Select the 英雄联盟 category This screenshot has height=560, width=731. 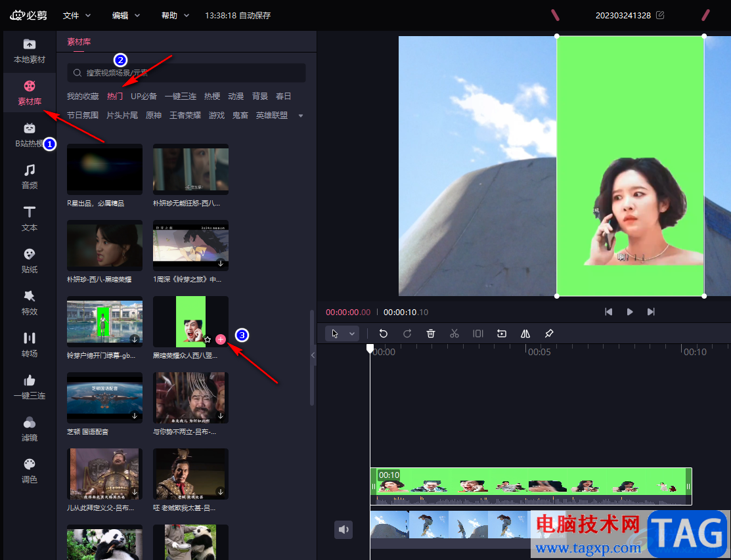pos(272,115)
